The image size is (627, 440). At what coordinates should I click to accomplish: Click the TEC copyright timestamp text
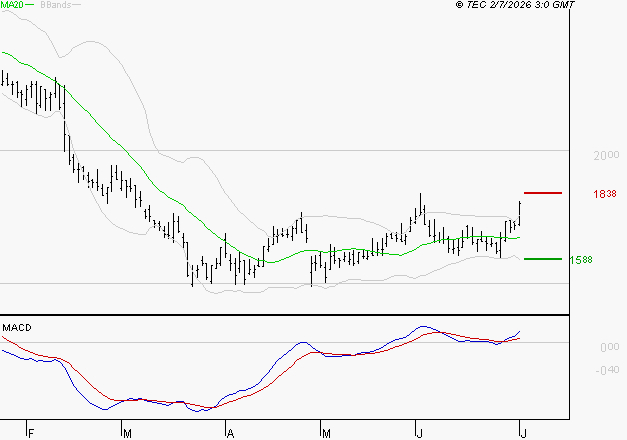(515, 4)
